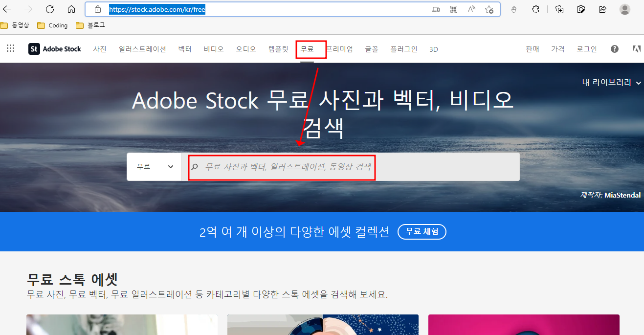This screenshot has width=644, height=335.
Task: Open the web capture screenshot icon
Action: [581, 9]
